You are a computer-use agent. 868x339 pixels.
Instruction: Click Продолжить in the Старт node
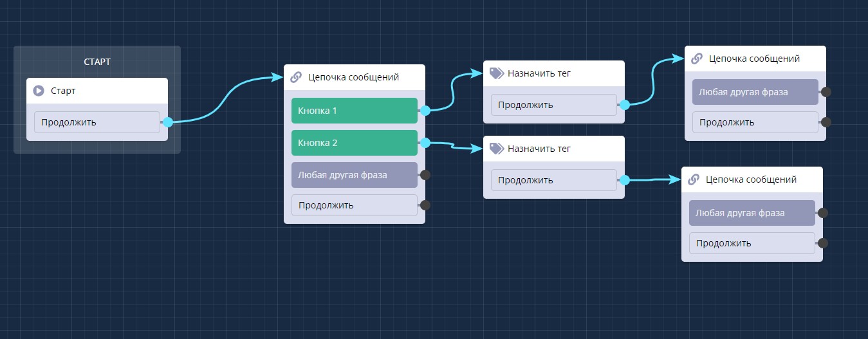coord(97,122)
